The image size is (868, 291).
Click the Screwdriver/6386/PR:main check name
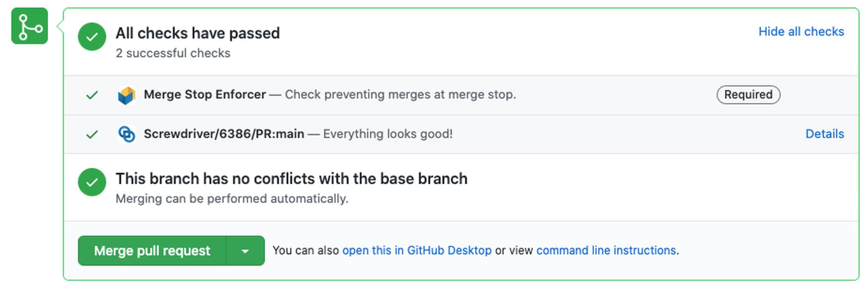pos(224,134)
